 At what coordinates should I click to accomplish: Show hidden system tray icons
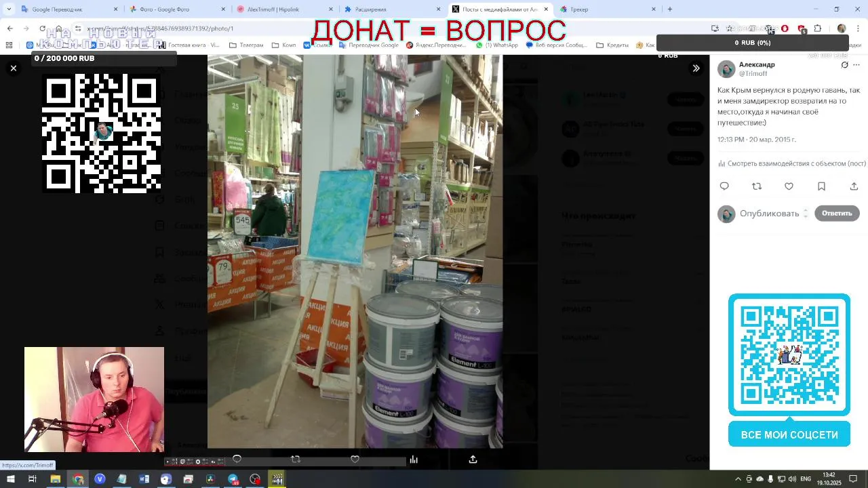[x=738, y=479]
